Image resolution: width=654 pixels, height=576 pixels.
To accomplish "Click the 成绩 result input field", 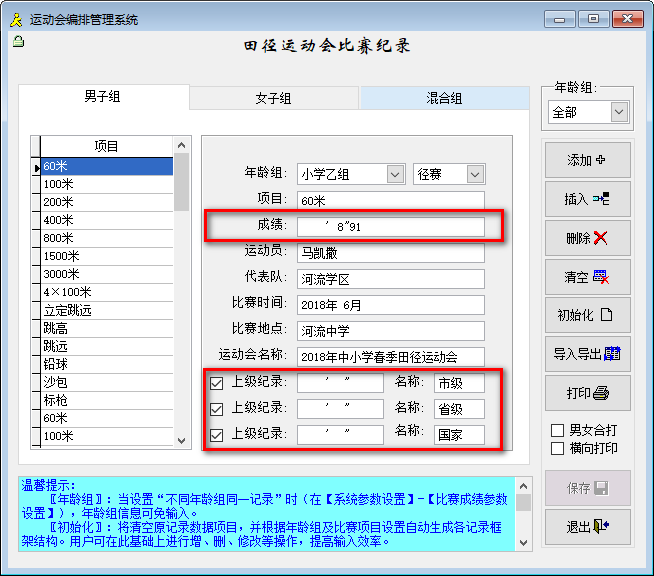I will 390,227.
